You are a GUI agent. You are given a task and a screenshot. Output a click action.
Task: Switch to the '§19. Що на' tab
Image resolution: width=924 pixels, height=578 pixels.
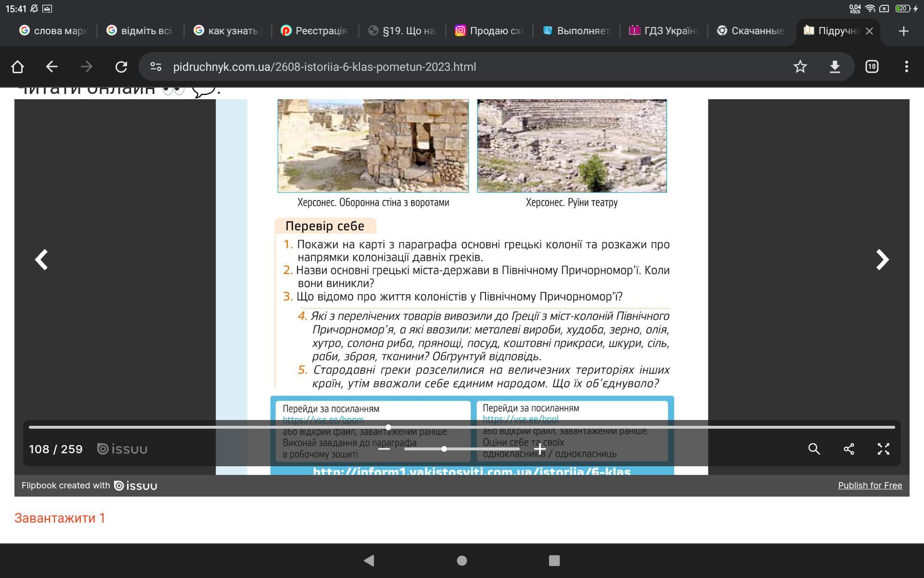coord(402,31)
